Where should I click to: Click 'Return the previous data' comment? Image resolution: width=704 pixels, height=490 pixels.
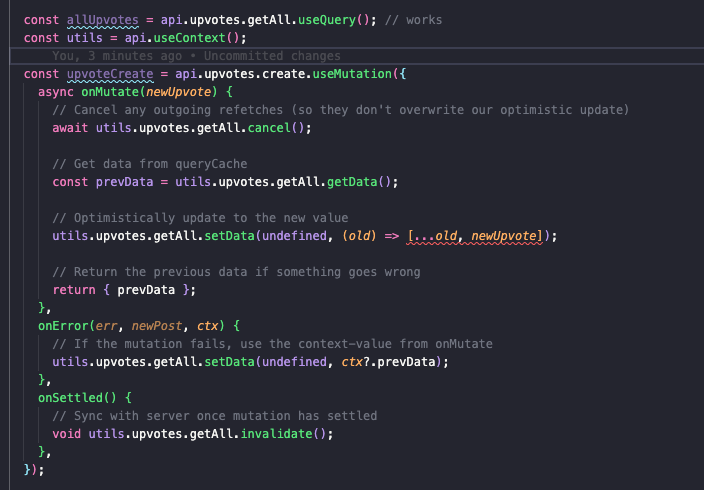click(237, 272)
